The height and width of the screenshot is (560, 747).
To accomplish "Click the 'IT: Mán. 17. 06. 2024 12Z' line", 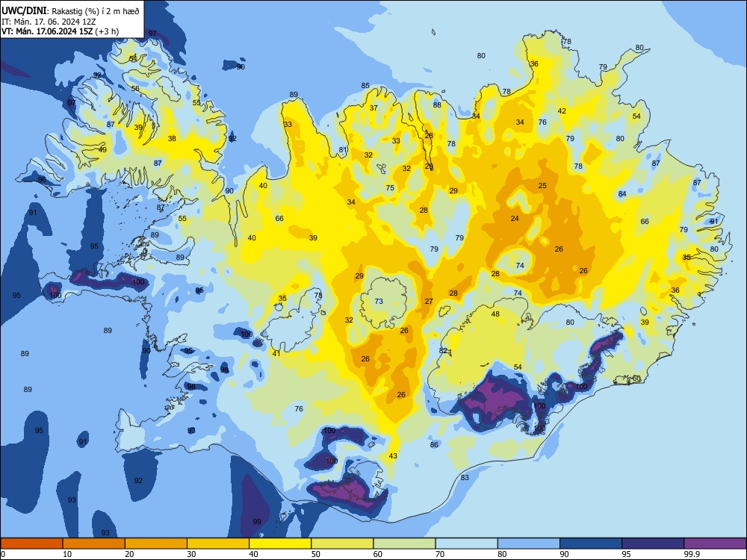I will [49, 22].
